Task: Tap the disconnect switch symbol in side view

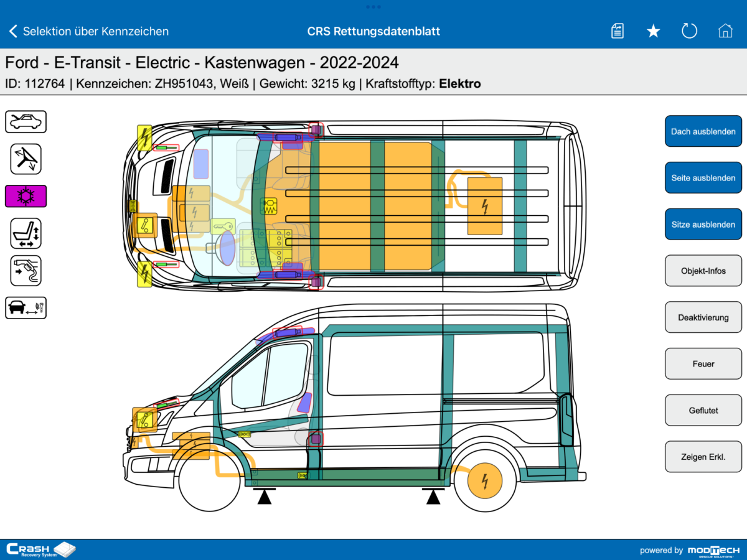Action: pos(144,420)
